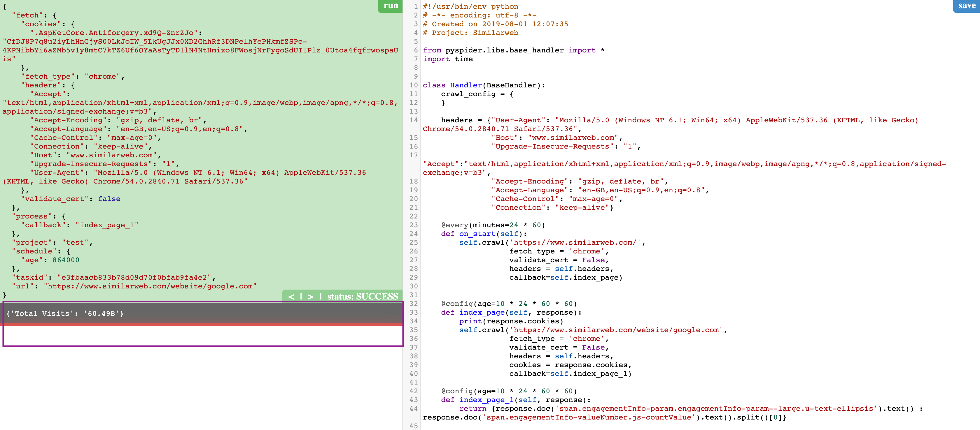The image size is (980, 430).
Task: Click the '@every(minutes=24 * 60)' decorator
Action: click(493, 225)
